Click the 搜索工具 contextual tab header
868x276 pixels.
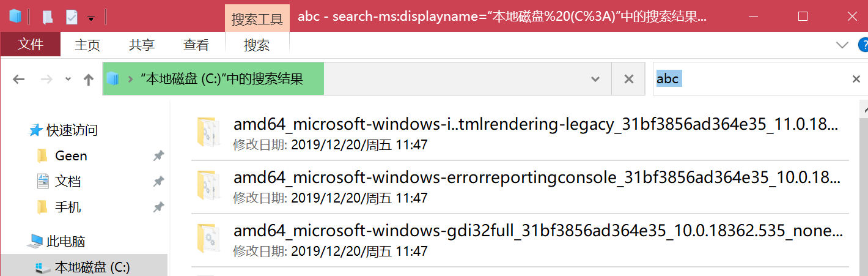point(257,18)
